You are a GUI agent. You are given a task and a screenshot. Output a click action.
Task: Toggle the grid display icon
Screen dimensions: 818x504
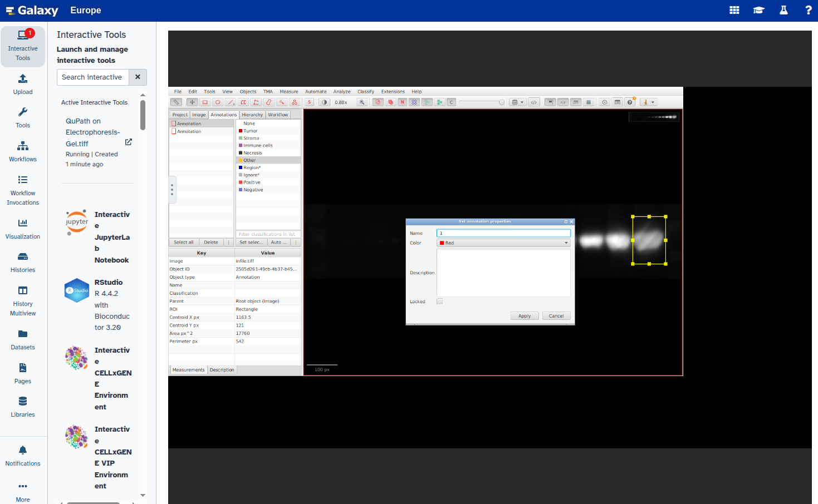point(589,102)
